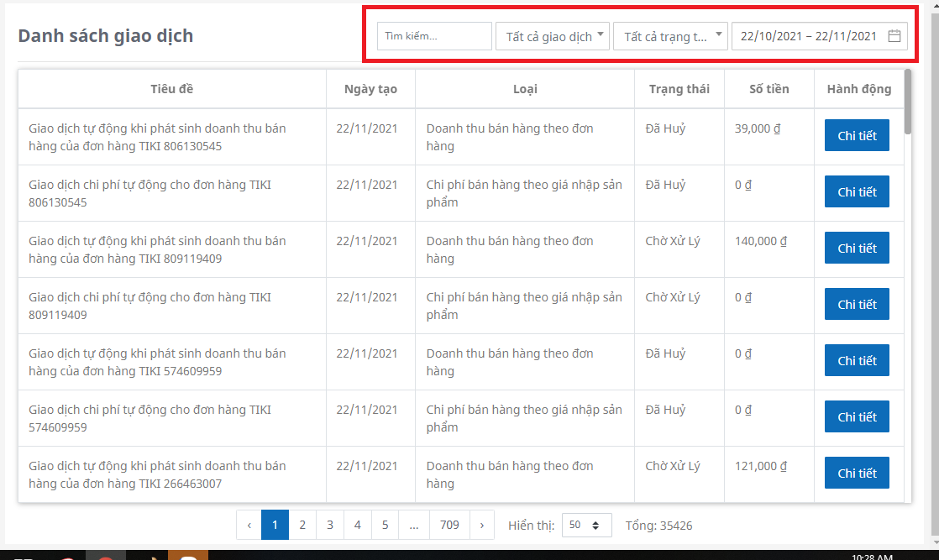Open the date range 22/10/2021 – 22/11/2021 picker
The image size is (939, 560).
(808, 36)
